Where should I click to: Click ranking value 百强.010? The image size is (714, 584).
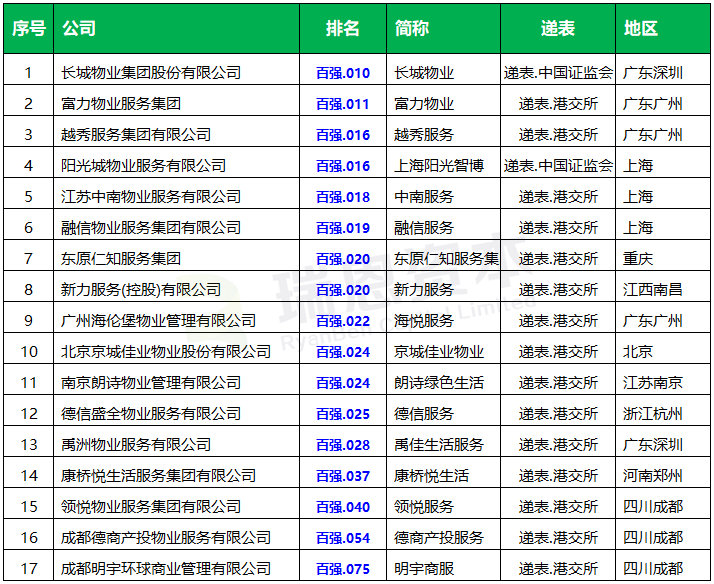343,73
